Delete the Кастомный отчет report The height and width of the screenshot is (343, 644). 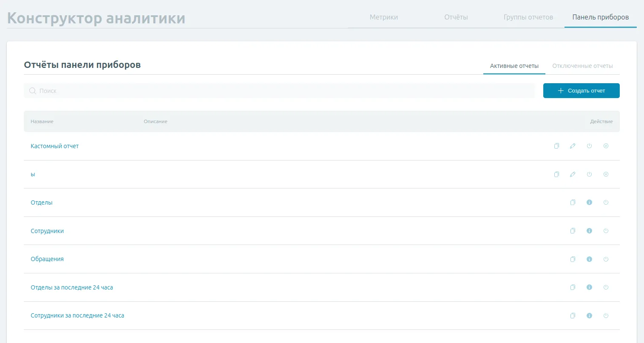[x=606, y=146]
